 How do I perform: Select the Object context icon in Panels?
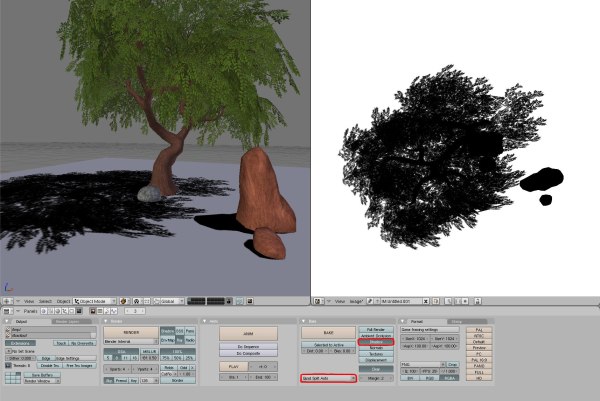pos(65,311)
